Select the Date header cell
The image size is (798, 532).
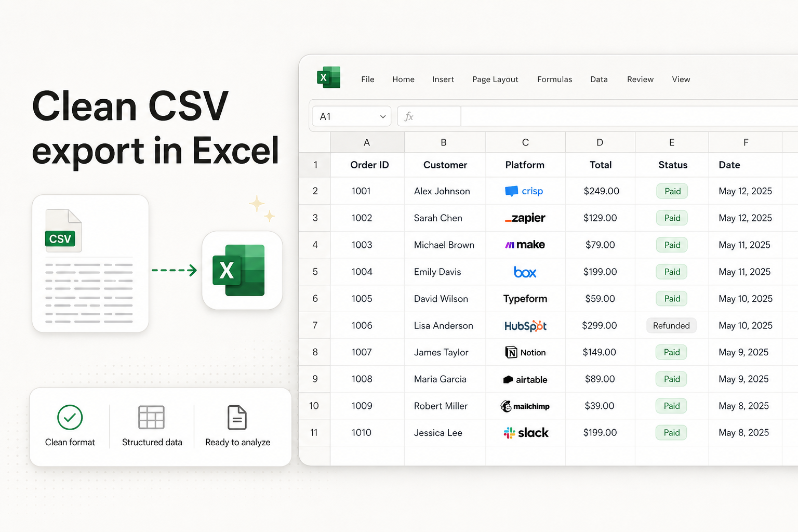click(746, 165)
